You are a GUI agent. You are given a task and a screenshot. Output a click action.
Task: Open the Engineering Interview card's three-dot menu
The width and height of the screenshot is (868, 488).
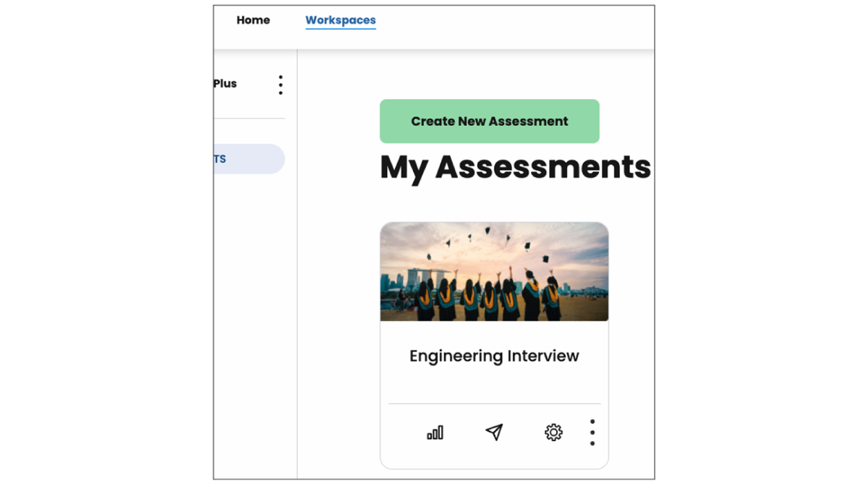tap(592, 432)
